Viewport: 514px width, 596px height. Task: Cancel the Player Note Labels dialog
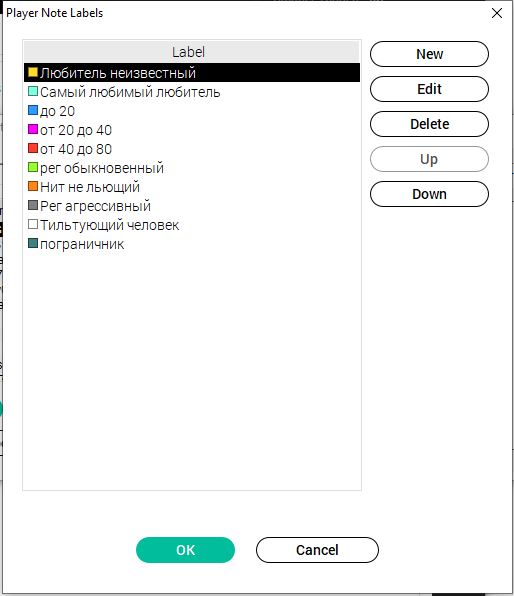[317, 550]
